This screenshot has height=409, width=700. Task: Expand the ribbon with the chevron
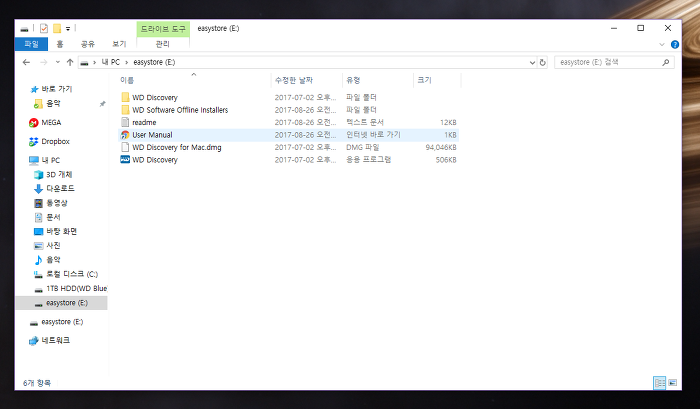pos(662,44)
